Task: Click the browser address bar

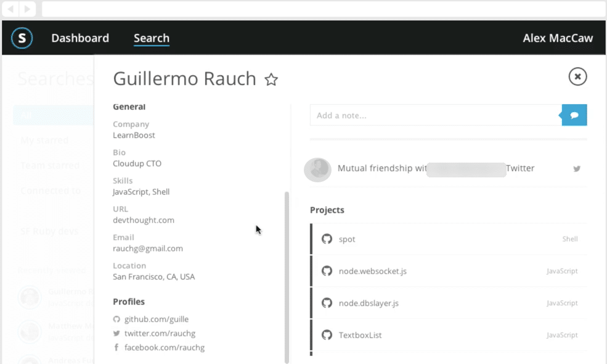Action: tap(324, 9)
